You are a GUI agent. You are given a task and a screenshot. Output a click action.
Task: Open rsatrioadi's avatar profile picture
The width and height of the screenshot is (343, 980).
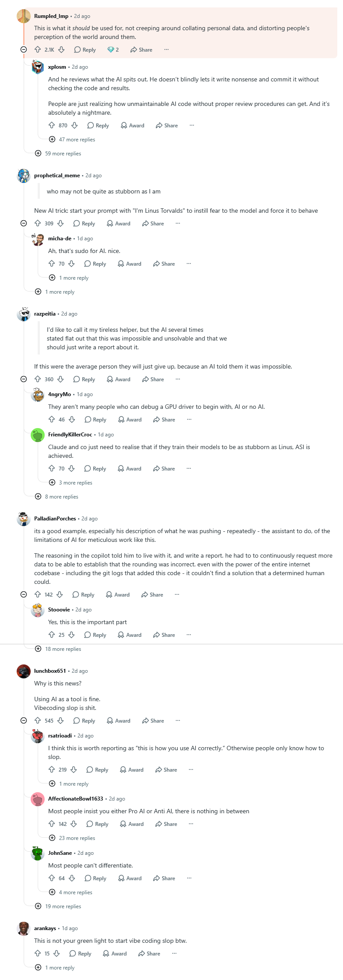38,736
